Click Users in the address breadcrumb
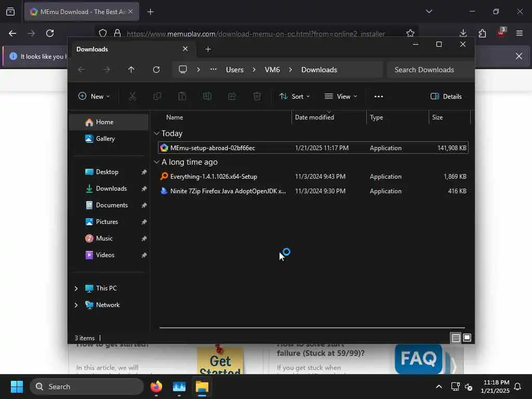 coord(235,70)
